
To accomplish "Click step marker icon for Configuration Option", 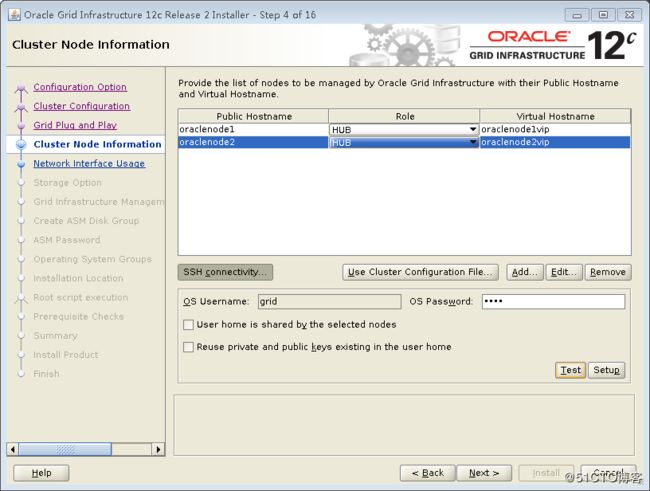I will click(x=21, y=88).
